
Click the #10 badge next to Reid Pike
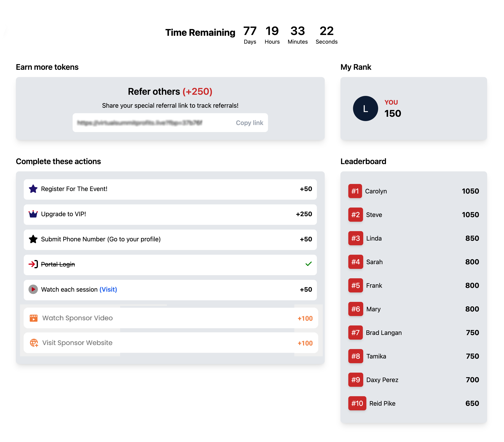(357, 403)
